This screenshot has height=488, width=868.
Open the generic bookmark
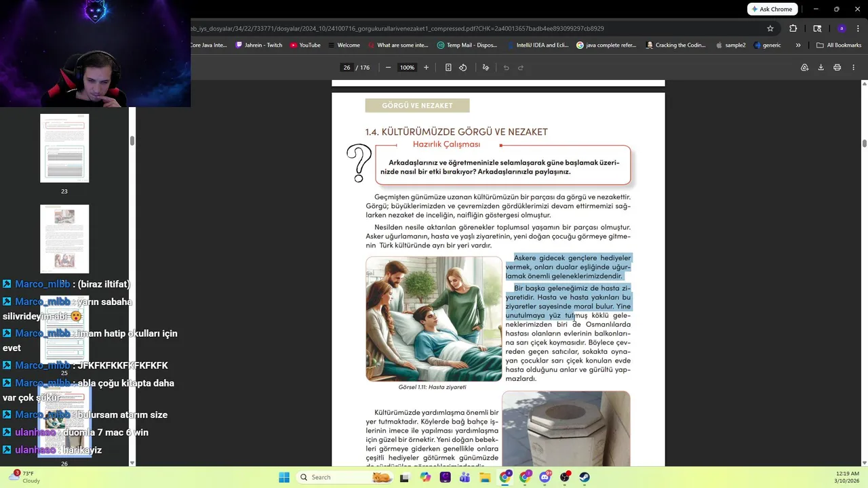tap(767, 45)
